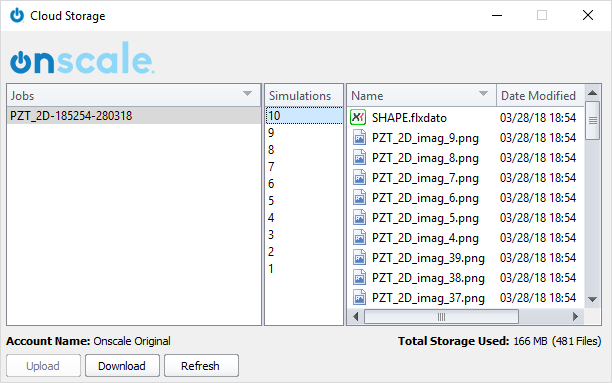This screenshot has width=612, height=383.
Task: Select simulation 2
Action: 304,252
